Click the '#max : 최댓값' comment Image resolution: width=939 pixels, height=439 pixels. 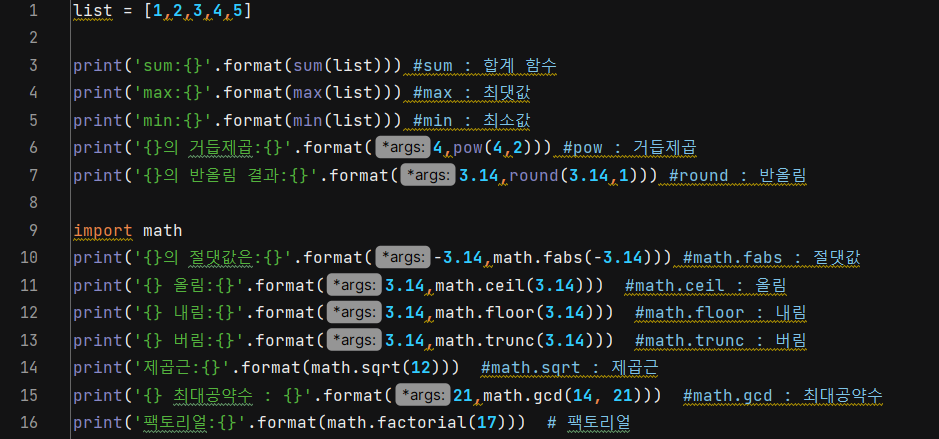pos(471,93)
